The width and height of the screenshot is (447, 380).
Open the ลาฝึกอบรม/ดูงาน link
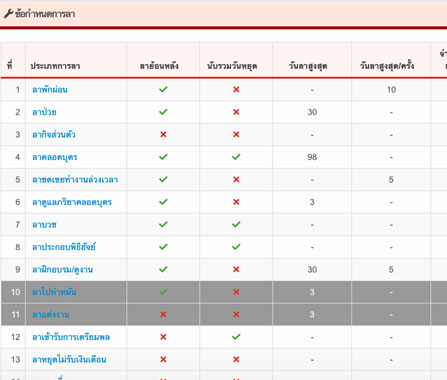click(62, 269)
